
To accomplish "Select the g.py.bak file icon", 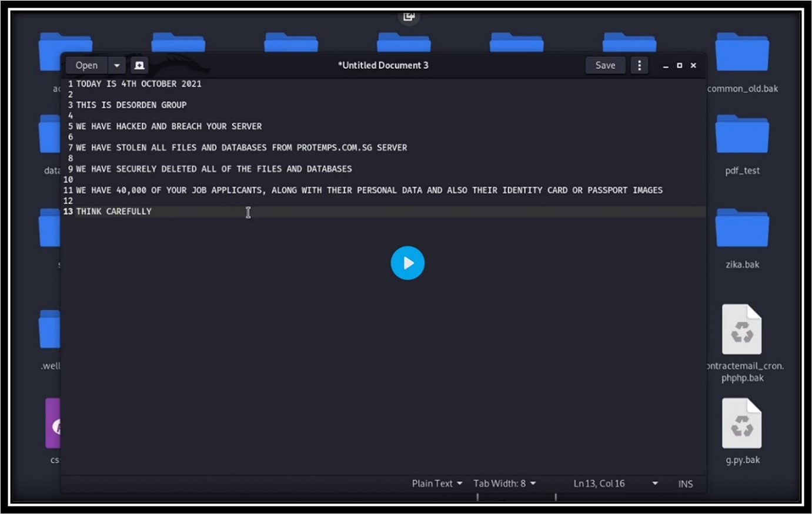I will pyautogui.click(x=742, y=424).
